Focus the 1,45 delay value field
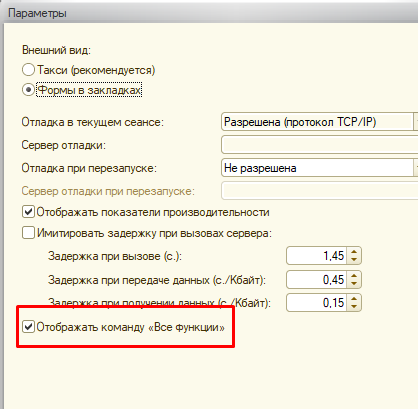This screenshot has height=409, width=418. tap(317, 256)
